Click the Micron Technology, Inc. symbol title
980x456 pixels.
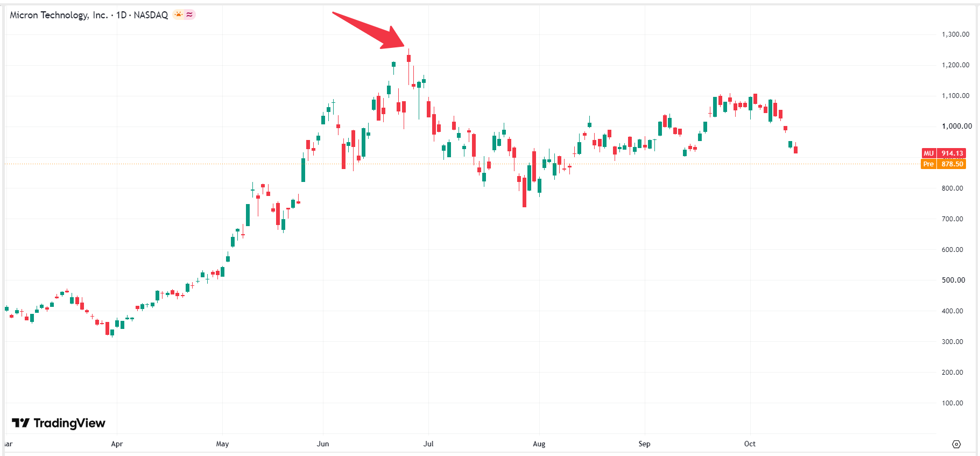click(59, 15)
